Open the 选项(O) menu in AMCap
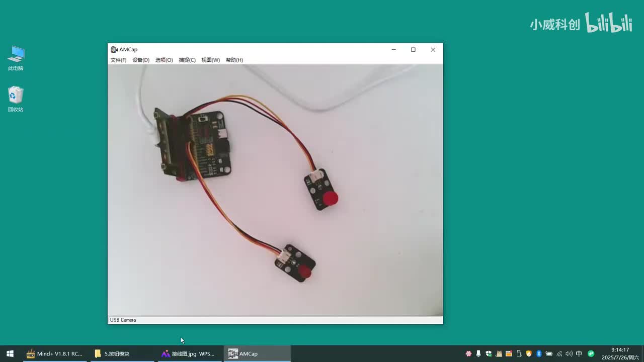 pyautogui.click(x=164, y=60)
